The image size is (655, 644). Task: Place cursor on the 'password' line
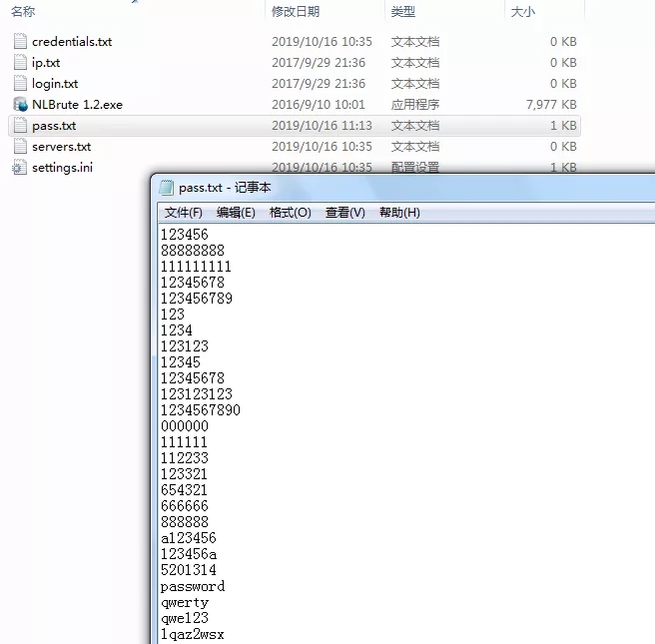pyautogui.click(x=192, y=587)
